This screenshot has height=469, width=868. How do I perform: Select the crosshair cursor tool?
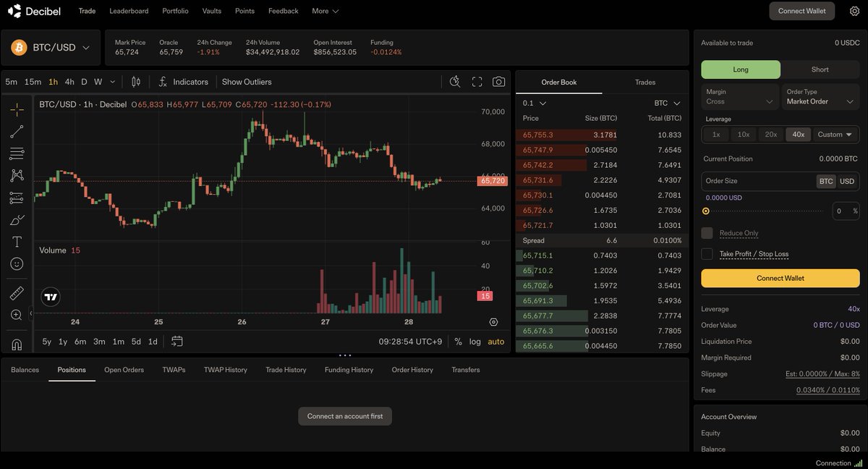17,110
